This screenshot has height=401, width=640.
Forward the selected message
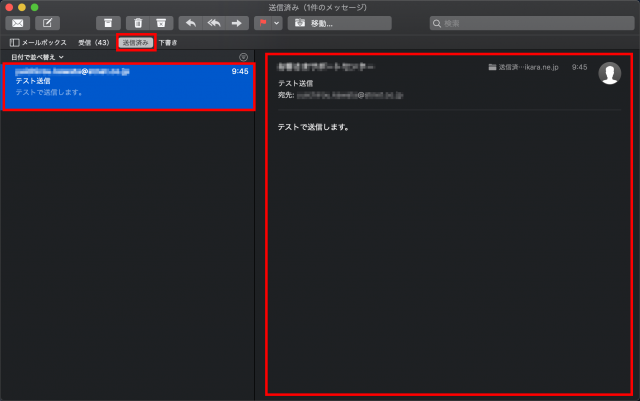(237, 22)
